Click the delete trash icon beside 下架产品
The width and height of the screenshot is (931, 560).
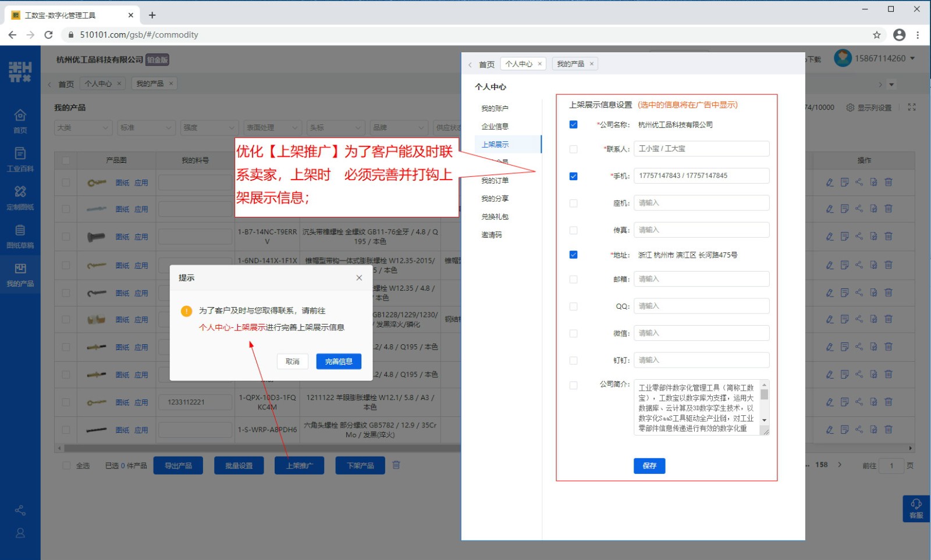(396, 465)
